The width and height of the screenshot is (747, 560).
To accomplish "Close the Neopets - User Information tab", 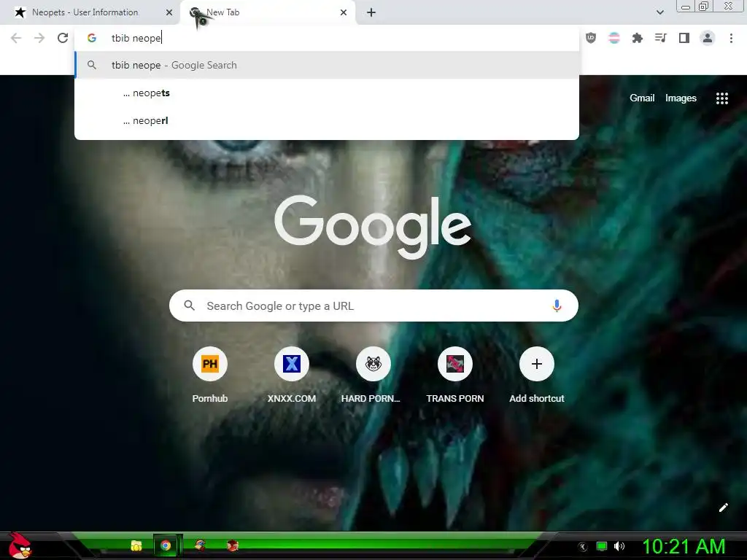I will click(169, 12).
